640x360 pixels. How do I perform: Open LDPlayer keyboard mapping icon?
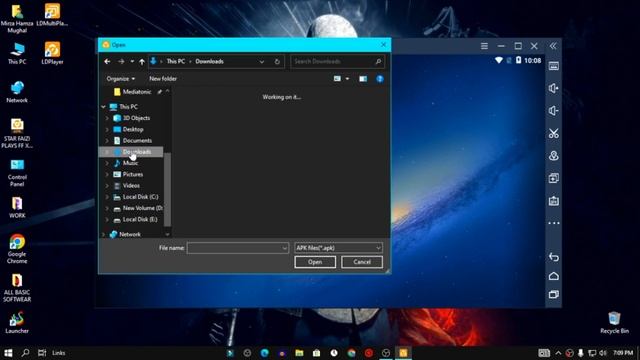tap(553, 67)
